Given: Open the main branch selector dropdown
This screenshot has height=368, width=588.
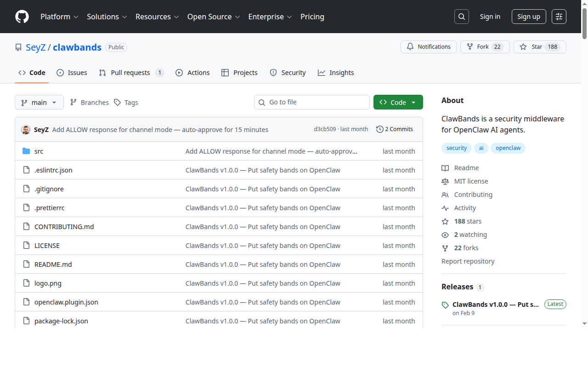Looking at the screenshot, I should [x=39, y=102].
